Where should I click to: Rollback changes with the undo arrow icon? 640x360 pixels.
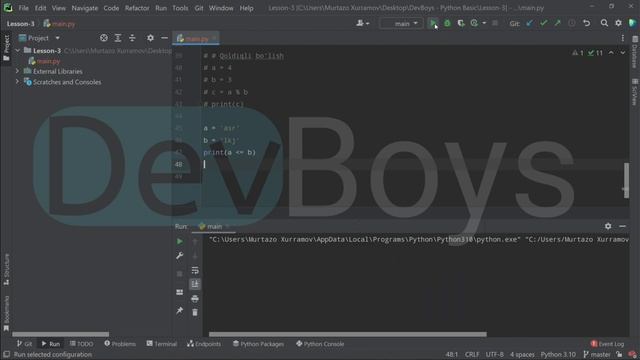pyautogui.click(x=587, y=23)
